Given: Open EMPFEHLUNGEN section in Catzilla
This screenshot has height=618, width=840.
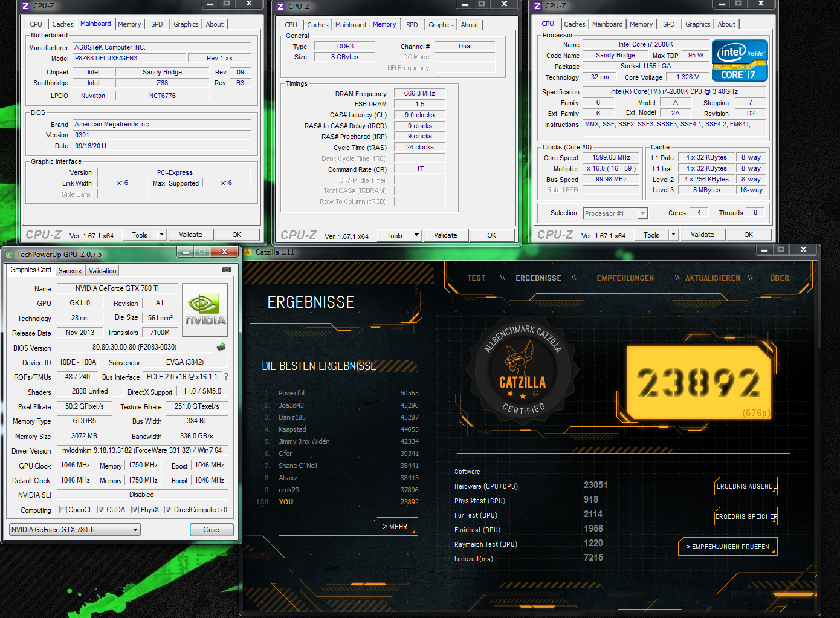Looking at the screenshot, I should 625,278.
